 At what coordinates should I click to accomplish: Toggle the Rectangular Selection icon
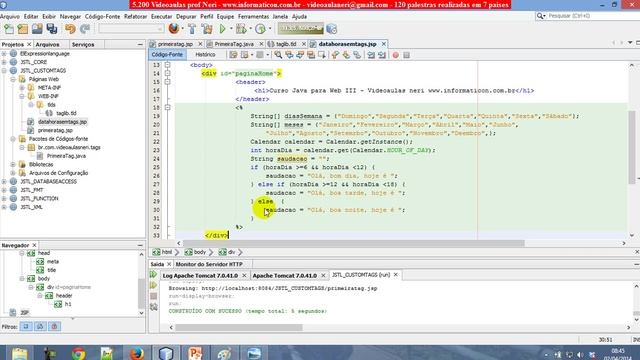click(x=322, y=55)
